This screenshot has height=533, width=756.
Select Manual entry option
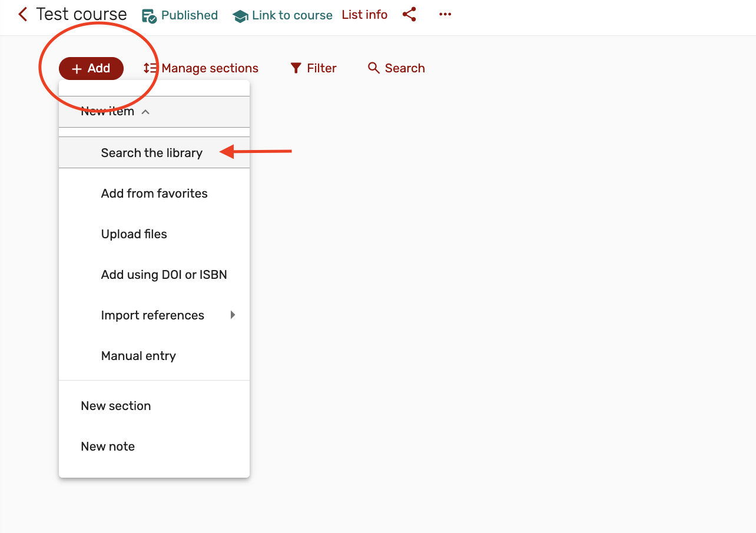click(138, 356)
